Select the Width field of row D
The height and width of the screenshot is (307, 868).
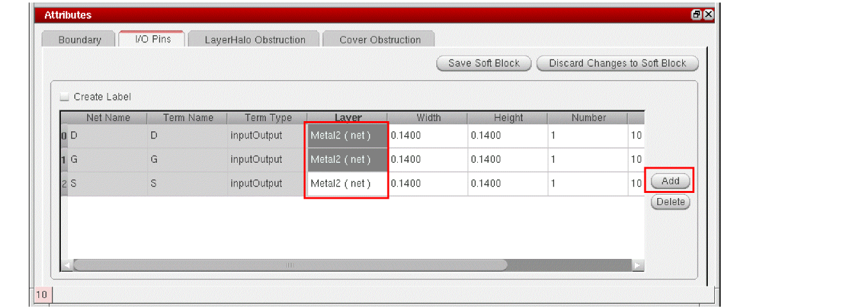pyautogui.click(x=427, y=135)
